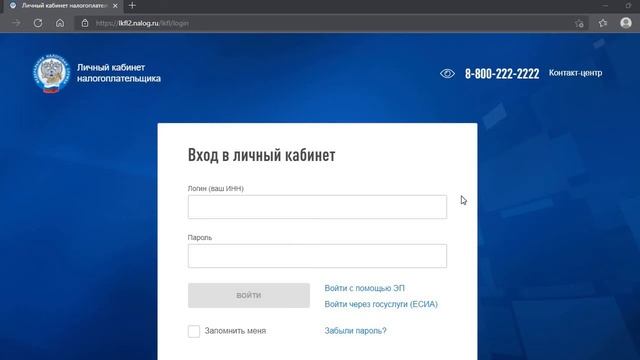The width and height of the screenshot is (640, 360).
Task: Select the Личный кабинет налогоплательщика tab
Action: 64,6
